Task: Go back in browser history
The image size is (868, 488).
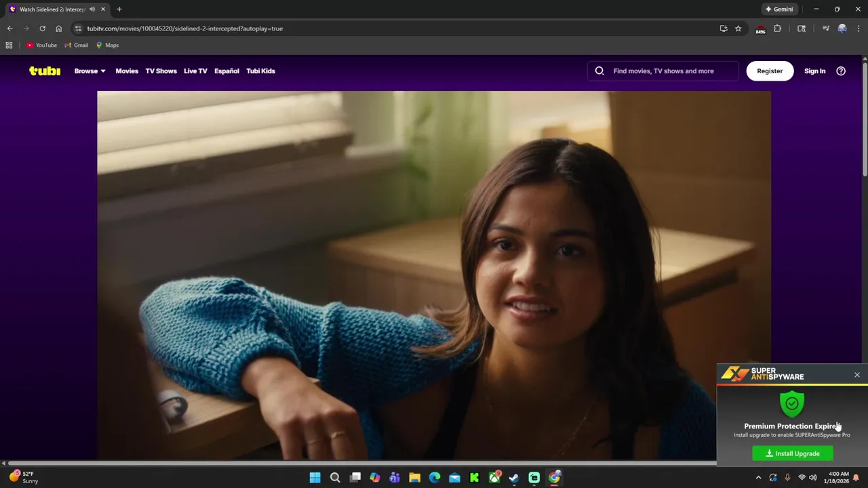Action: pyautogui.click(x=9, y=28)
